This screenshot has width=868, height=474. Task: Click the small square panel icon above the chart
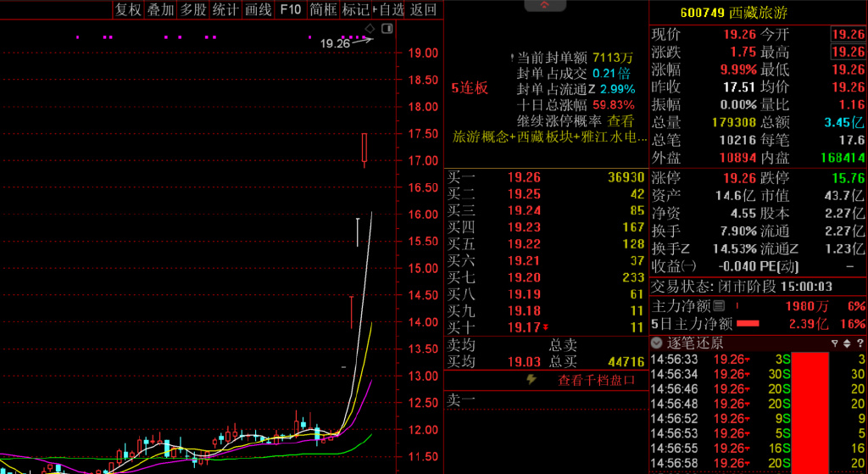pyautogui.click(x=387, y=29)
